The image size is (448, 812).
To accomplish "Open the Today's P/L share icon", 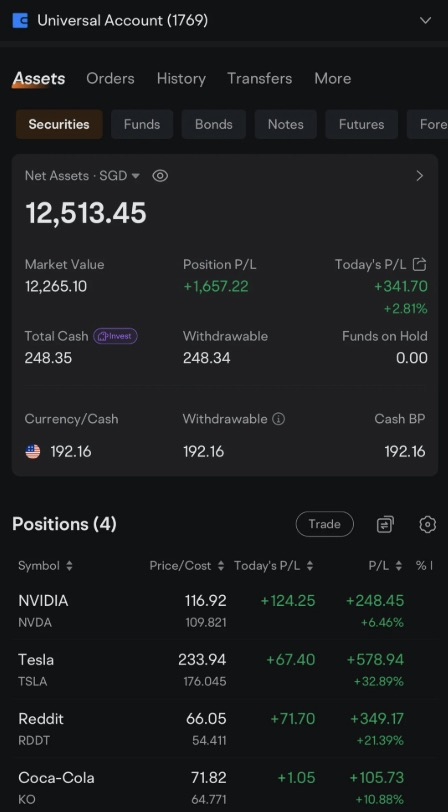I will pyautogui.click(x=420, y=265).
